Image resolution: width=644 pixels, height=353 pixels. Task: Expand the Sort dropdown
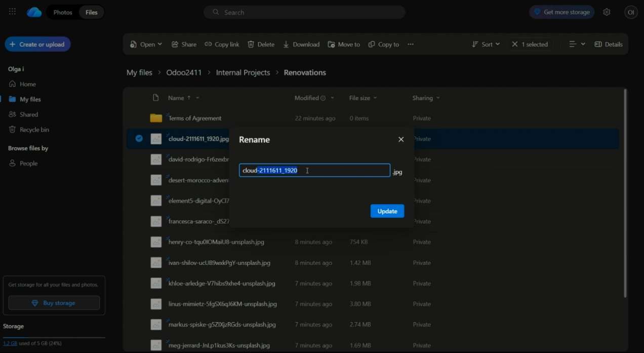[486, 45]
